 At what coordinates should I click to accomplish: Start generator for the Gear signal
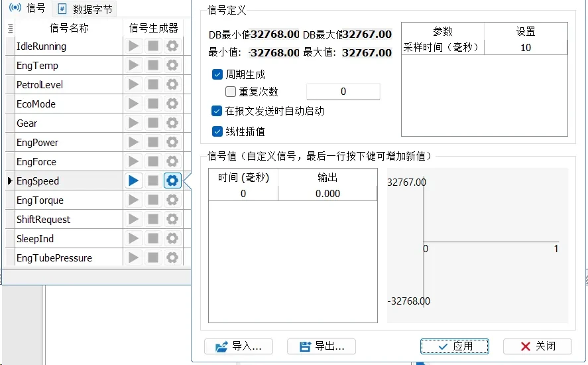pyautogui.click(x=134, y=123)
